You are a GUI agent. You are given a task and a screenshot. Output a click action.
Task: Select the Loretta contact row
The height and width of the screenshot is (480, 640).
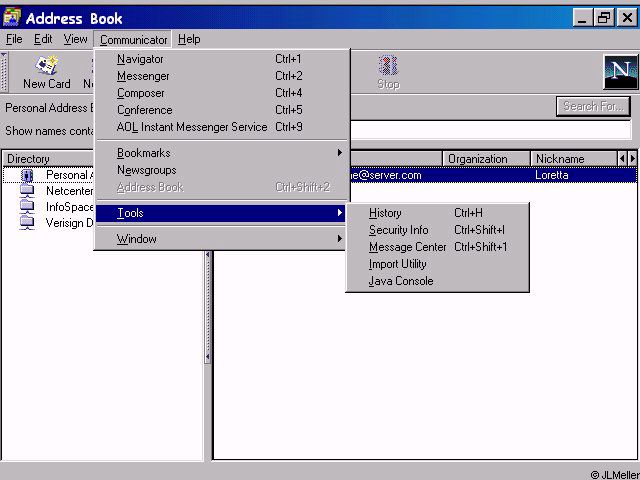(494, 175)
